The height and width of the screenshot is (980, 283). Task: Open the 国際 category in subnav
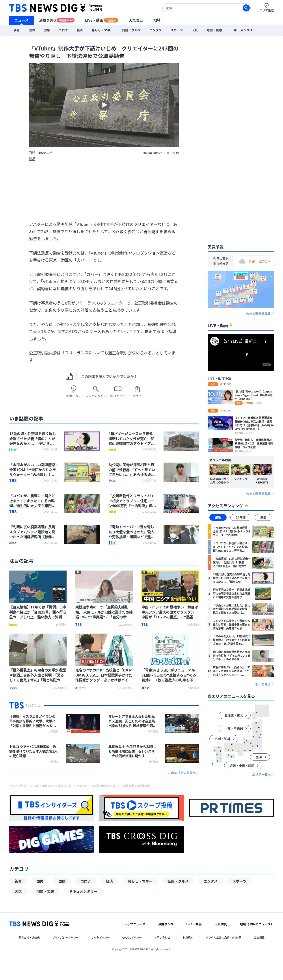point(47,30)
